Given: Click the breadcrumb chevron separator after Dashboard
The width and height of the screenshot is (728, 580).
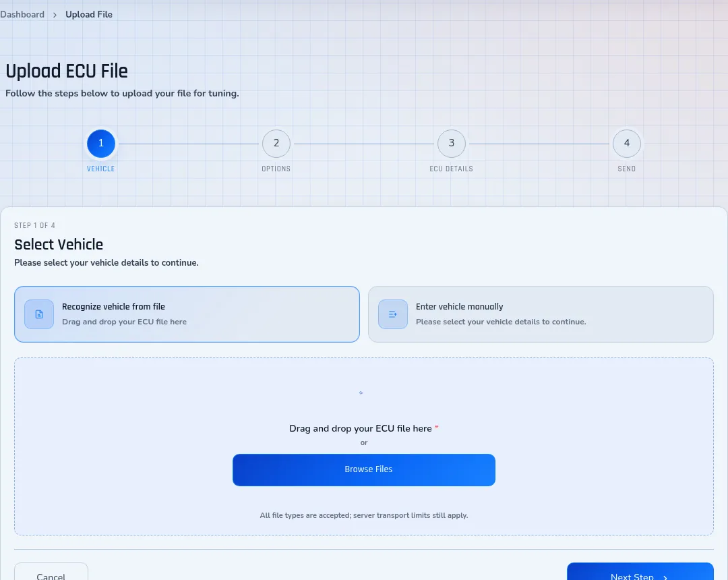Looking at the screenshot, I should (55, 15).
